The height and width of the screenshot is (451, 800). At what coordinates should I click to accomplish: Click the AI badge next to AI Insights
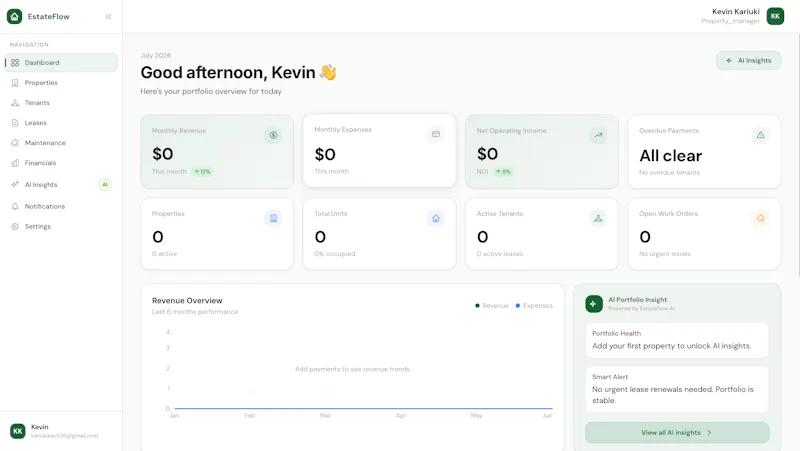tap(105, 185)
